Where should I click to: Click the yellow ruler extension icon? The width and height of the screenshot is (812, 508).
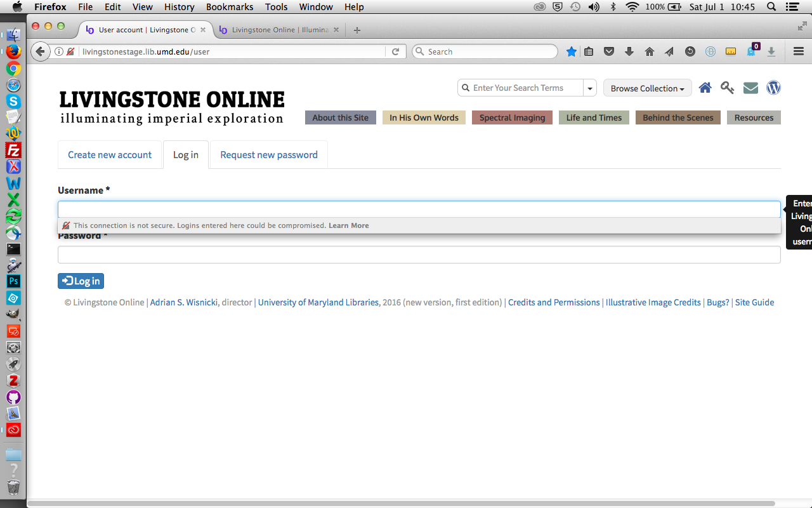[x=731, y=52]
